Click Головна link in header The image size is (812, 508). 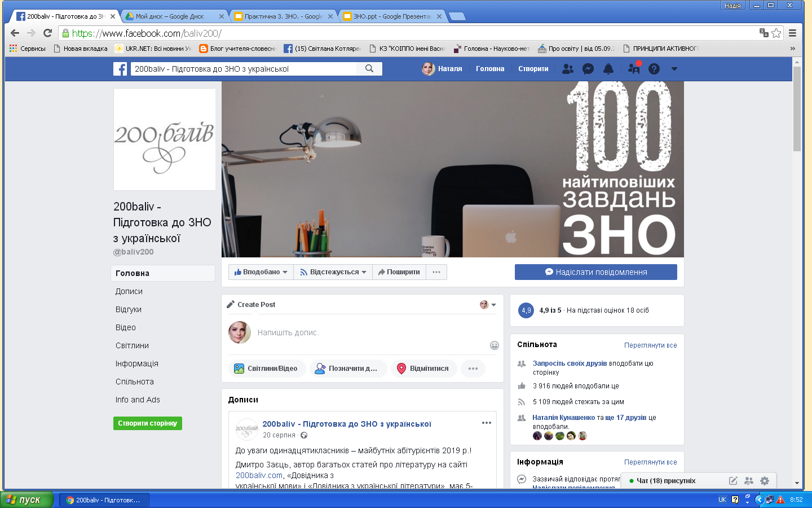coord(490,69)
